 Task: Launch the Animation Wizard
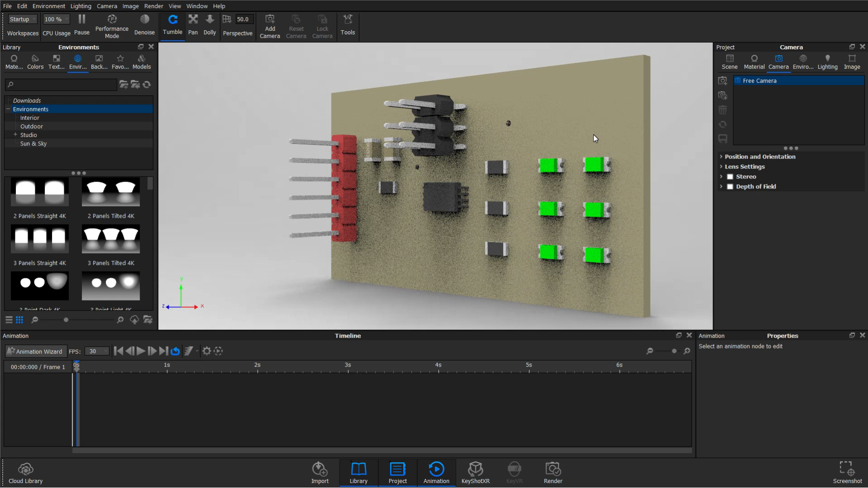pos(35,351)
